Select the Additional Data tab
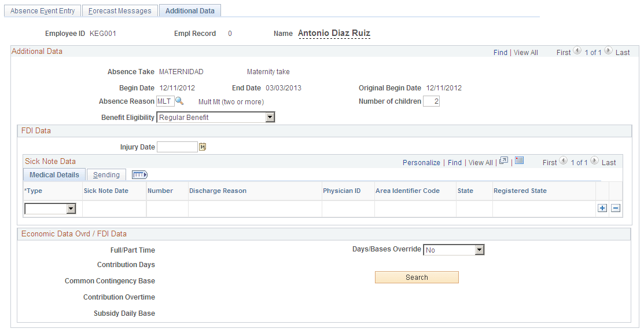Image resolution: width=644 pixels, height=332 pixels. [x=190, y=10]
